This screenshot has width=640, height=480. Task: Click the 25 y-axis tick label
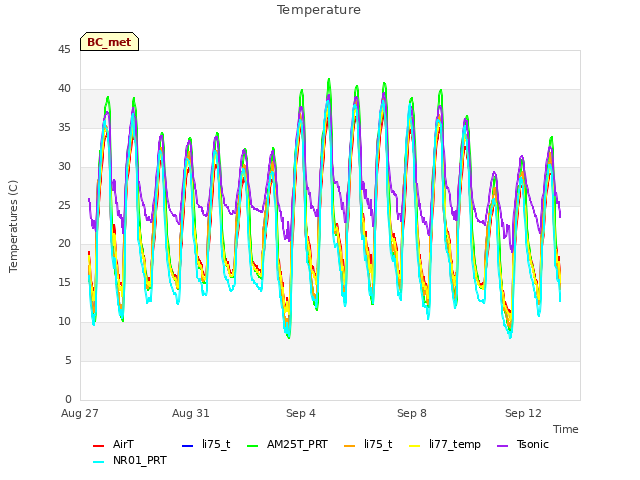point(64,205)
